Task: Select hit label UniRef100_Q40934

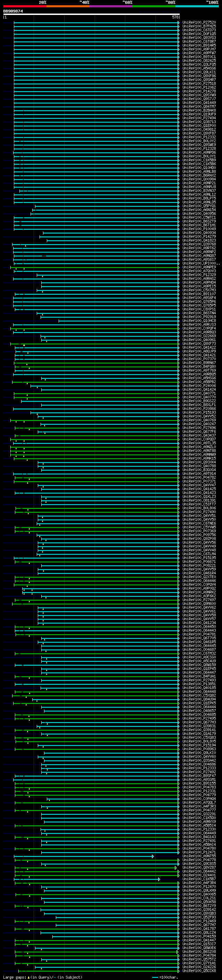Action: (199, 233)
